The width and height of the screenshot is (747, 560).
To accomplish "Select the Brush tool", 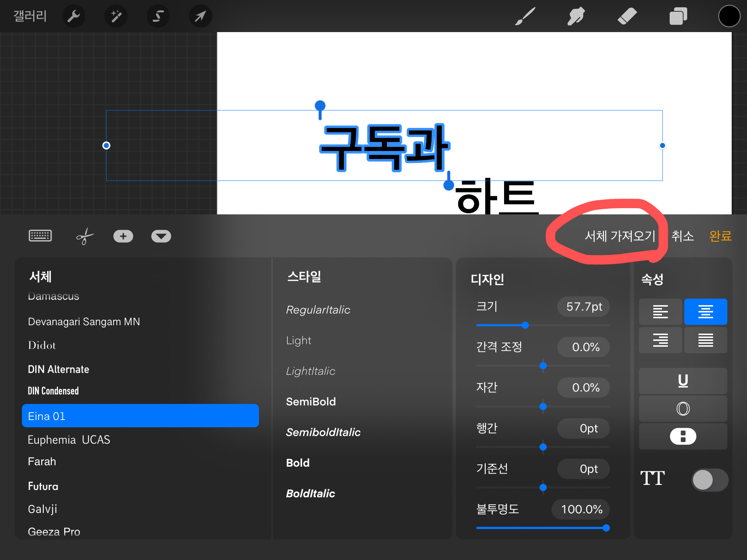I will pyautogui.click(x=525, y=16).
